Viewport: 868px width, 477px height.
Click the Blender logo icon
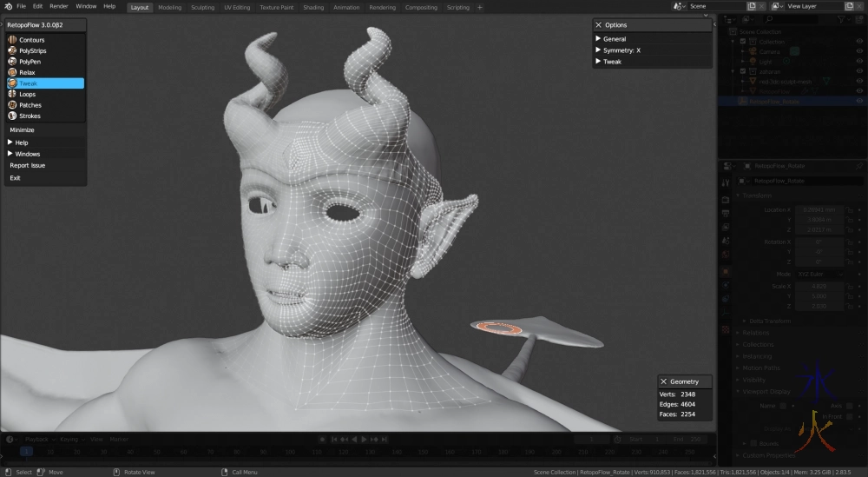[8, 6]
